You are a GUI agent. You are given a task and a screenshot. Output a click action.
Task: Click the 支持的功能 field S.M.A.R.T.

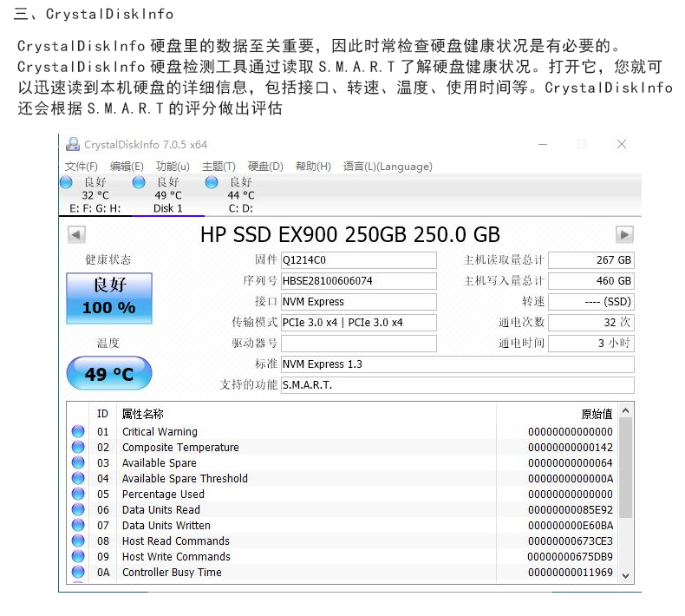458,385
